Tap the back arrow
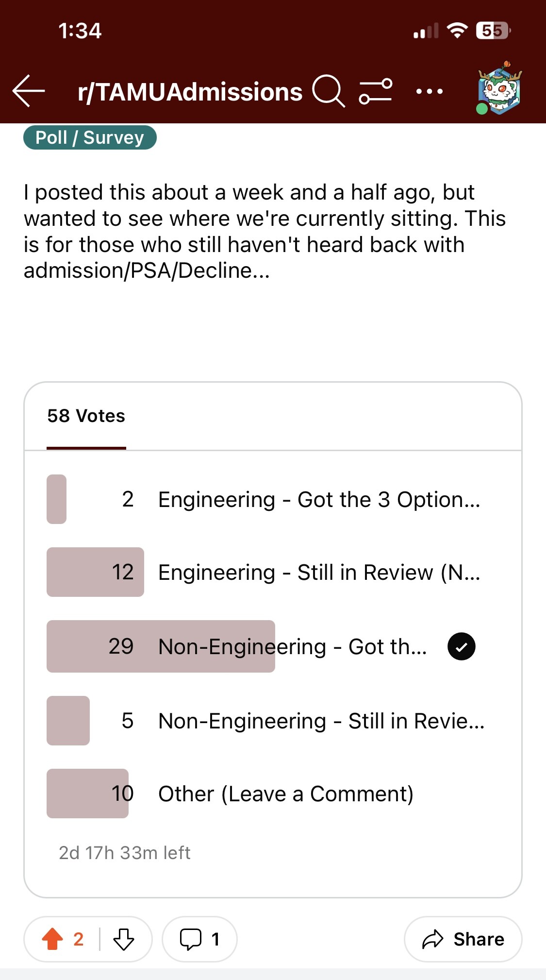The width and height of the screenshot is (546, 980). click(x=29, y=91)
